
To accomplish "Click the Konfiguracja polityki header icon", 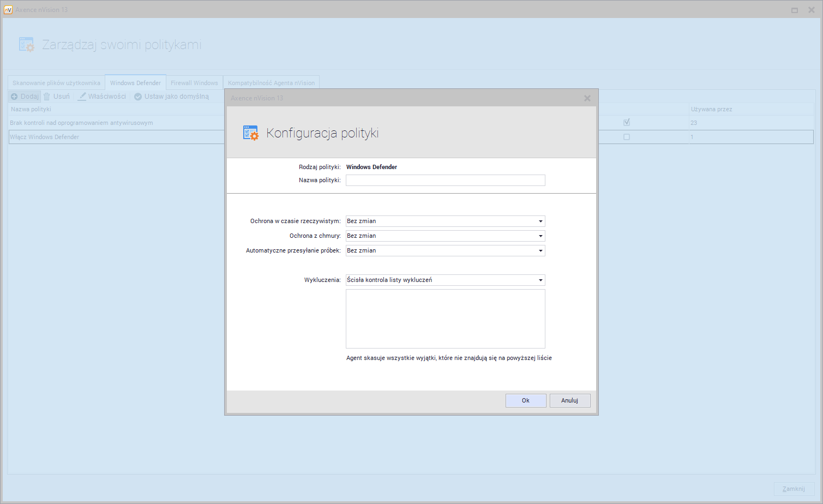I will click(x=251, y=133).
